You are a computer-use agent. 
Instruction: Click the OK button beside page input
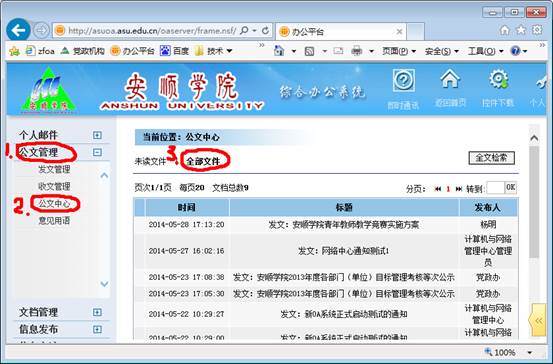pyautogui.click(x=510, y=188)
